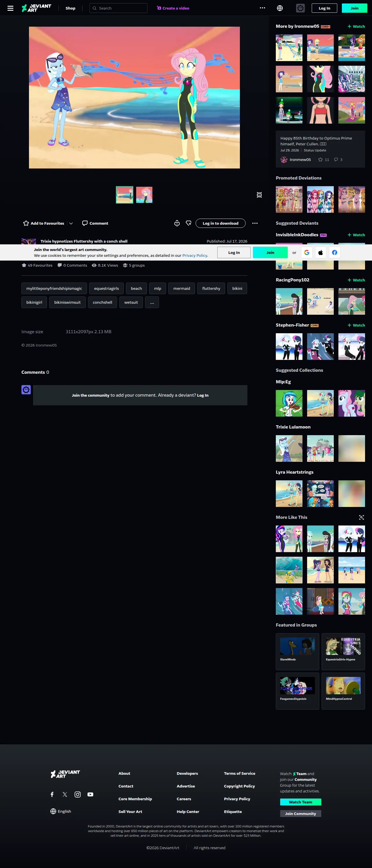The height and width of the screenshot is (868, 372).
Task: Watch Stephen-Fisher suggested deviant
Action: coord(356,325)
